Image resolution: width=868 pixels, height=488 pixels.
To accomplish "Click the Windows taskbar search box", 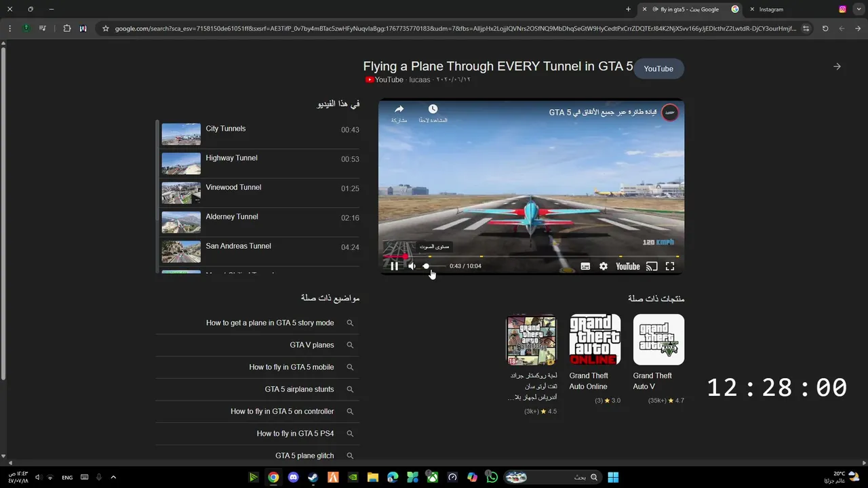I will coord(552,477).
